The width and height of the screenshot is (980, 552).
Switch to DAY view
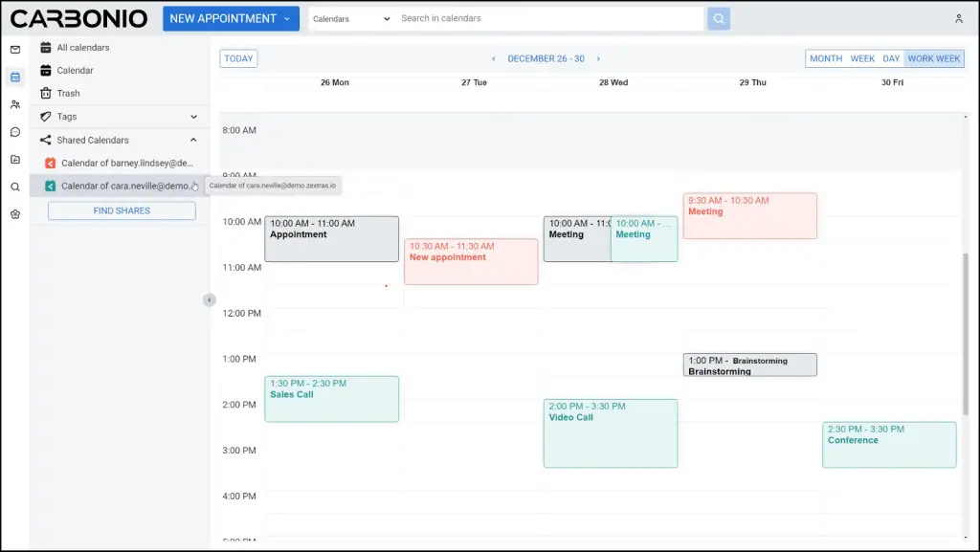891,58
